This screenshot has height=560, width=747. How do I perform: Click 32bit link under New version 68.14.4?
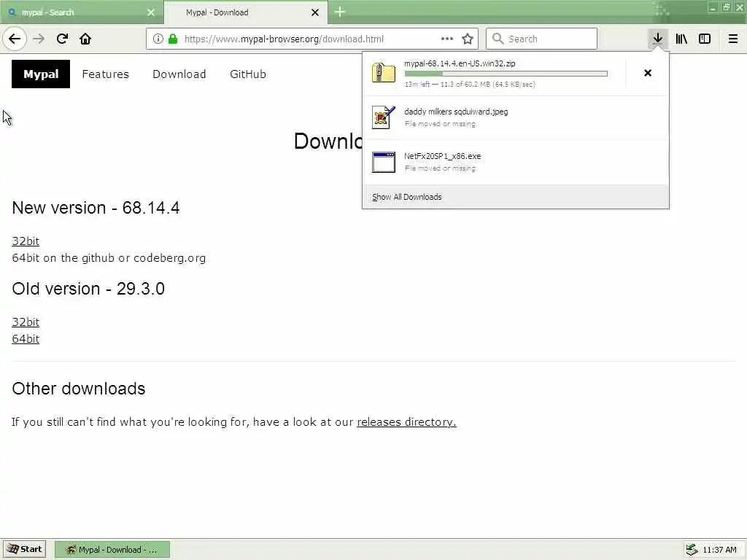pyautogui.click(x=26, y=241)
